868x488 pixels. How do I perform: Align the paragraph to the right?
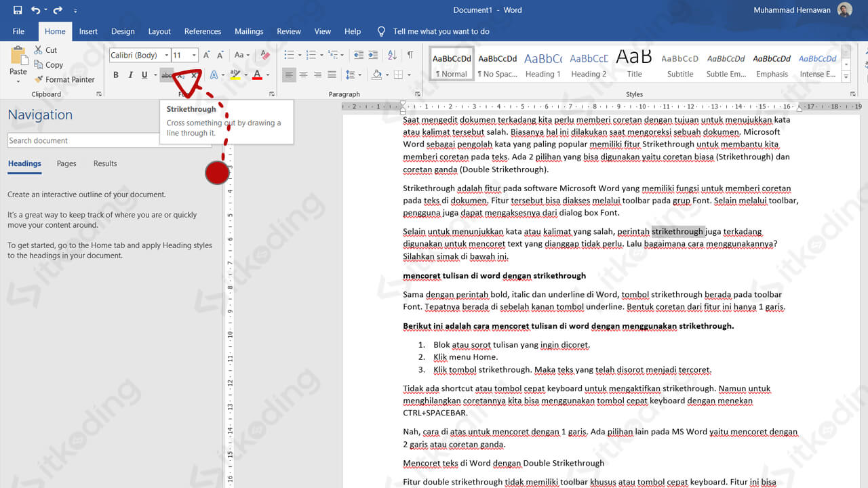(x=317, y=75)
